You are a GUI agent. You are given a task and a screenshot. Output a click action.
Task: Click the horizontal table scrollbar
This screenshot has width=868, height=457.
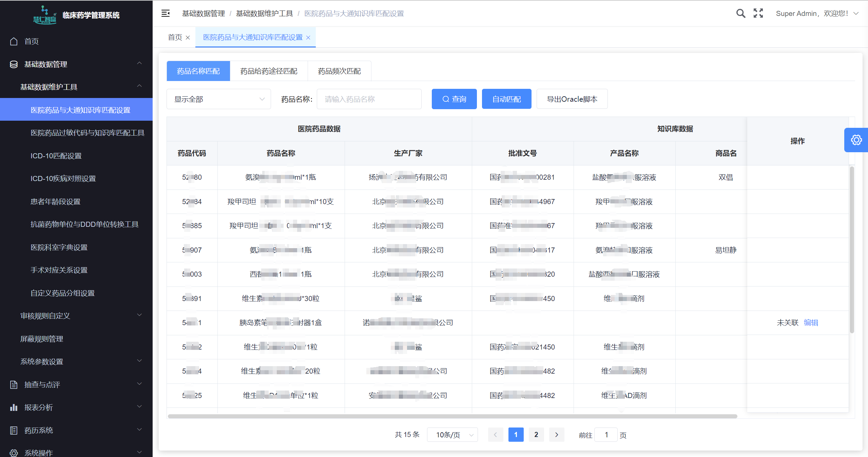452,416
